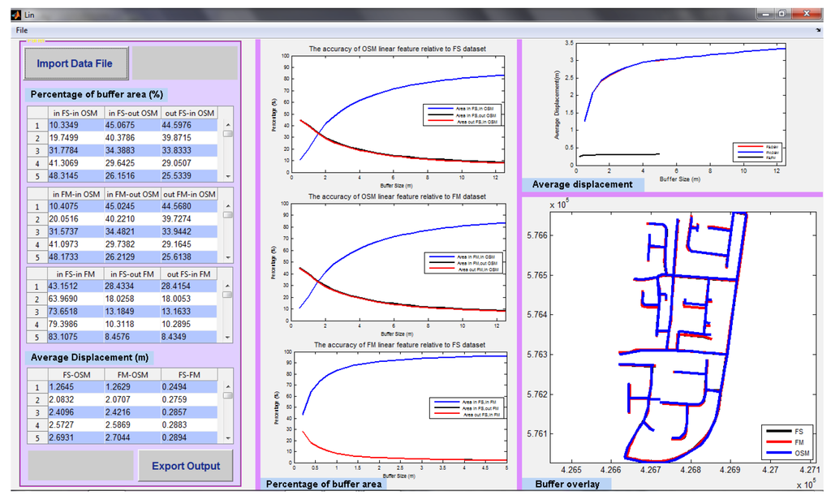Select cell 63.9690 in FS-FM table
This screenshot has width=831, height=504.
pos(75,299)
